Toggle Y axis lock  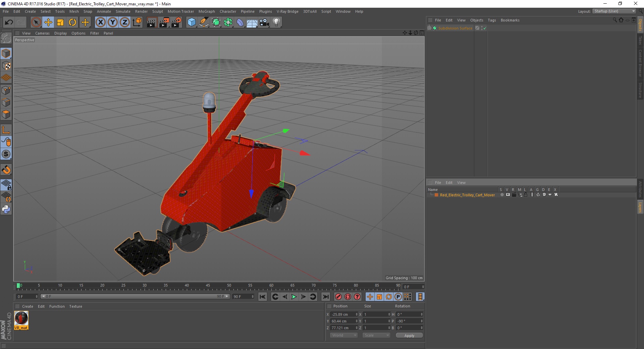(x=113, y=22)
